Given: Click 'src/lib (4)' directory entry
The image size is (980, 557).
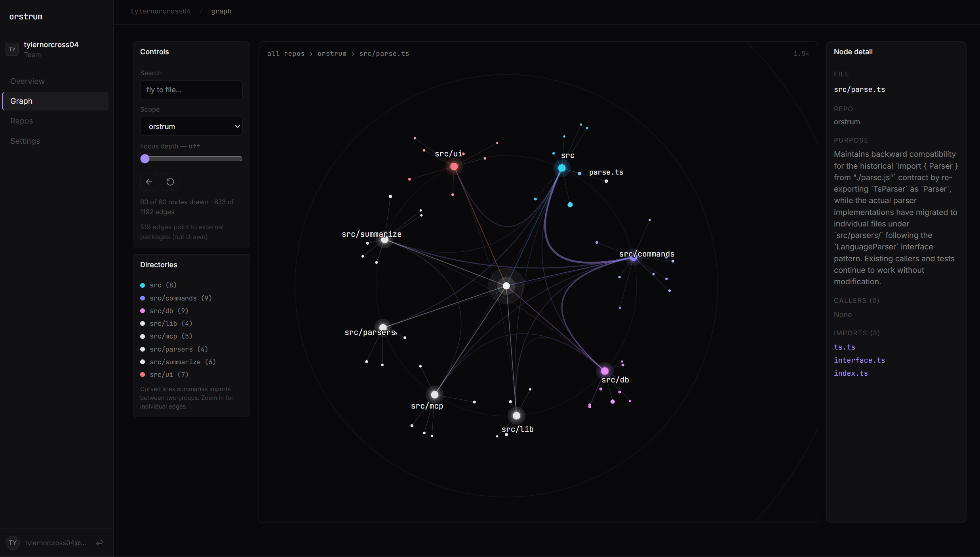Looking at the screenshot, I should coord(171,323).
